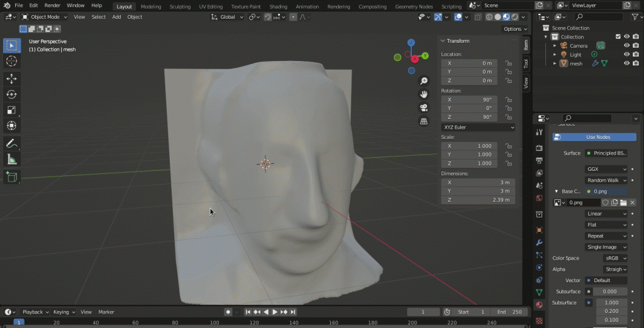Open the Options popover button

point(515,29)
